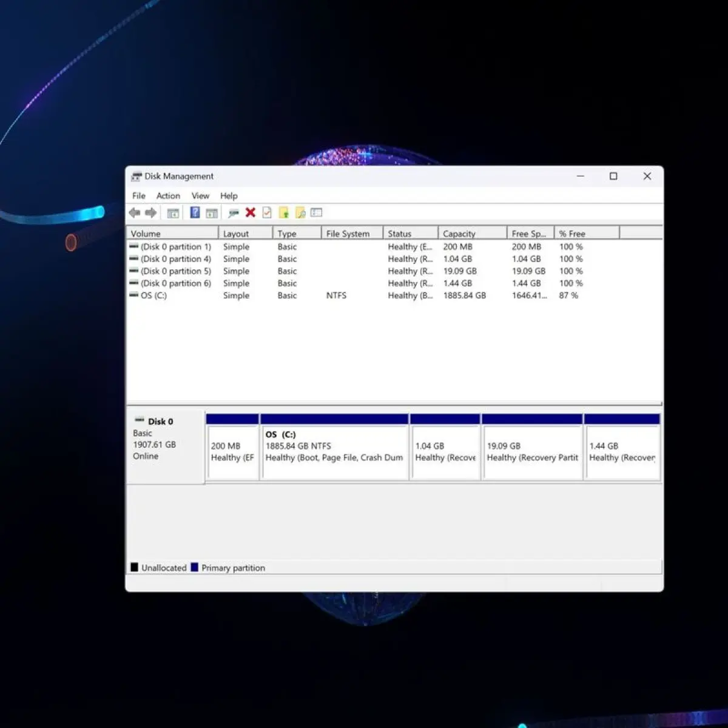
Task: Click the volume icon beside Disk 0 partition 5
Action: point(134,271)
